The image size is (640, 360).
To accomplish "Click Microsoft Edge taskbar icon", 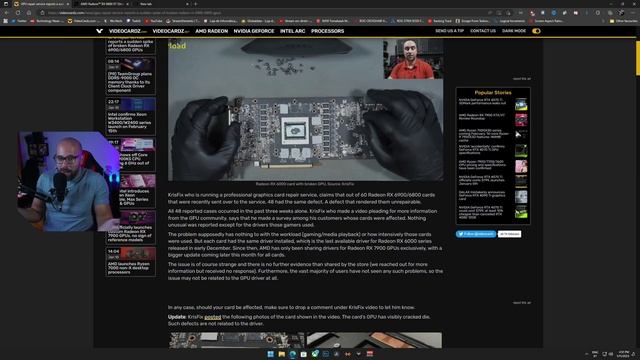I will tap(293, 354).
